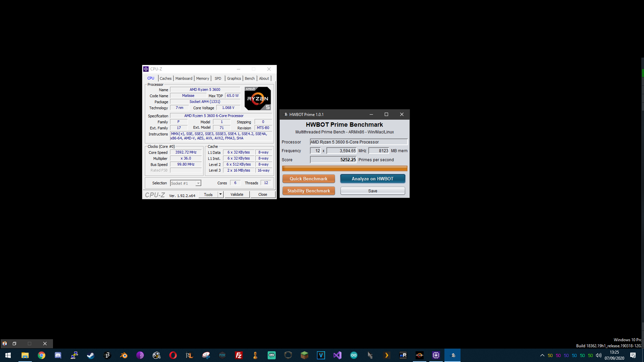Click the HWBOT Processor name field

click(x=359, y=142)
